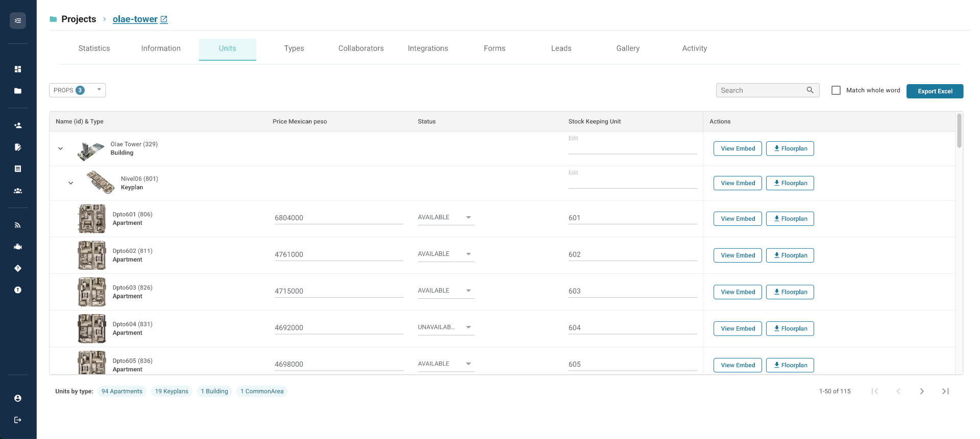Image resolution: width=980 pixels, height=439 pixels.
Task: Click the logout icon in sidebar
Action: 18,420
